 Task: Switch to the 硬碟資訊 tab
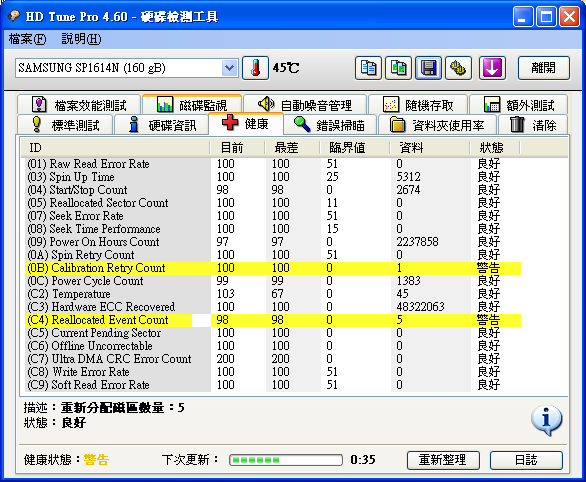coord(161,125)
